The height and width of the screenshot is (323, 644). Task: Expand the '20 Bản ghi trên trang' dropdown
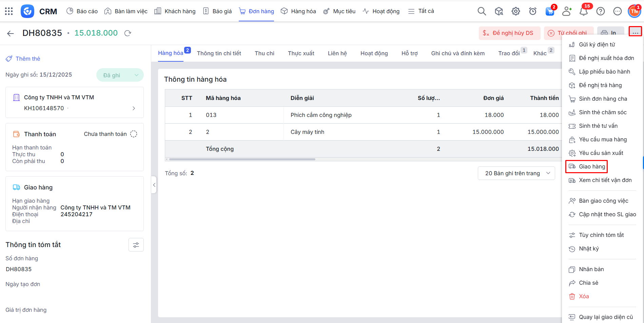click(516, 173)
